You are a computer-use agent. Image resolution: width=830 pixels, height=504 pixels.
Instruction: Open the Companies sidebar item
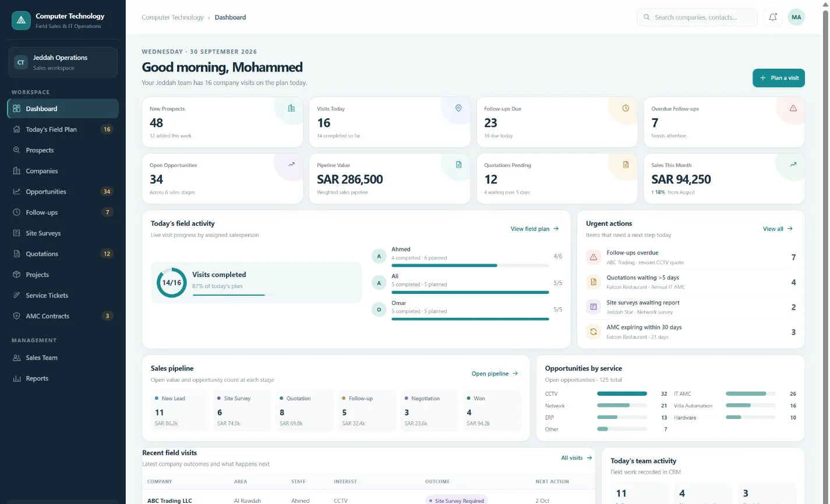63,171
